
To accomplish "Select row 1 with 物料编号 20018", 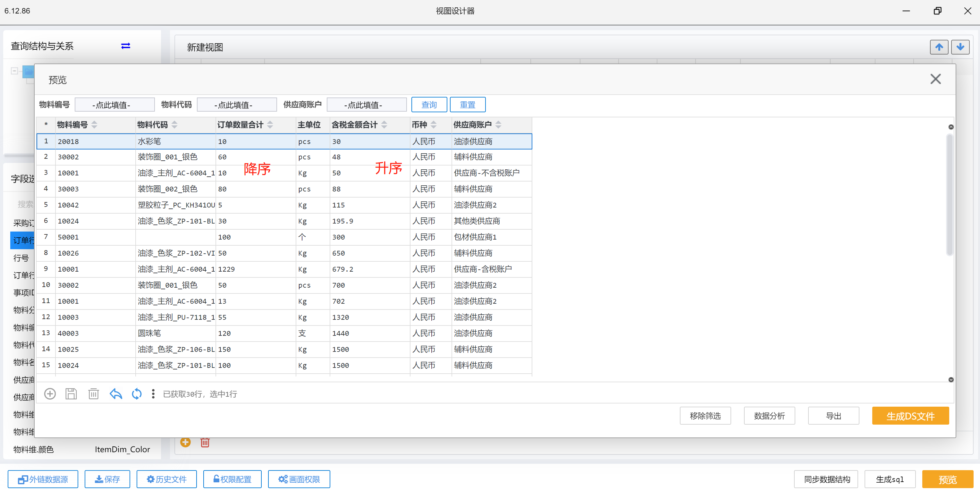I will pos(284,141).
